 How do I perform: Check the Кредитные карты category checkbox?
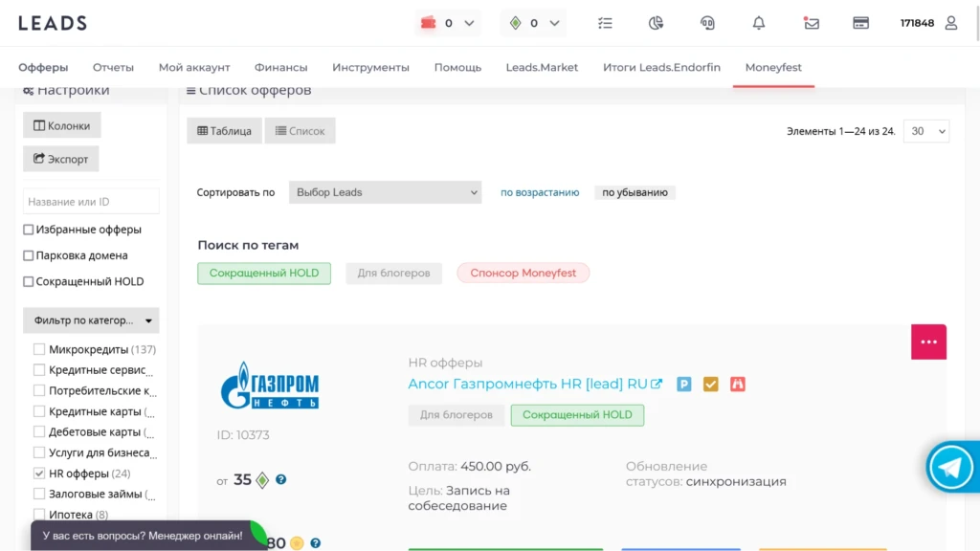39,411
